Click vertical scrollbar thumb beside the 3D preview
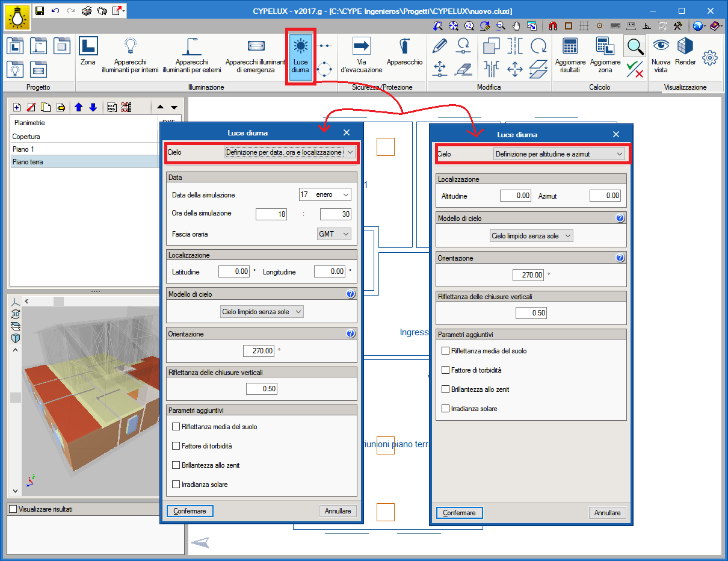The height and width of the screenshot is (561, 728). point(16,397)
